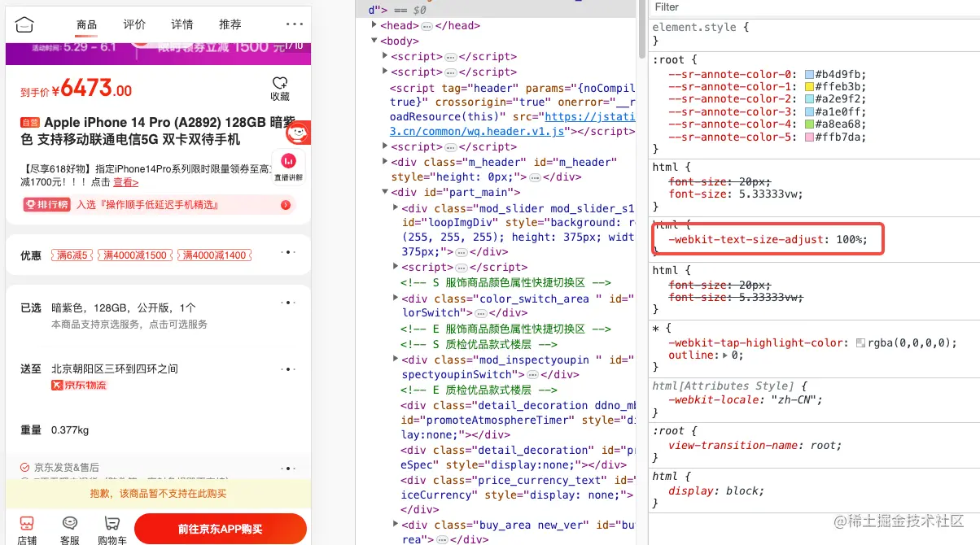Open color picker for --sr-annote-color-3 swatch

tap(809, 112)
